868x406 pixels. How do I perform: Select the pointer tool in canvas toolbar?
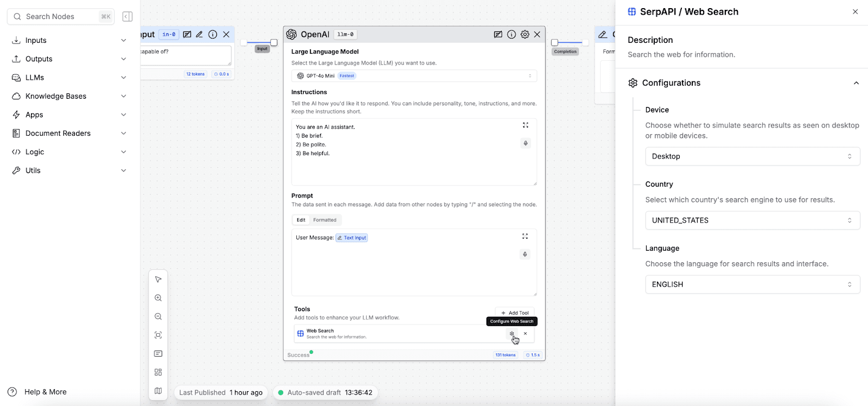pyautogui.click(x=158, y=280)
